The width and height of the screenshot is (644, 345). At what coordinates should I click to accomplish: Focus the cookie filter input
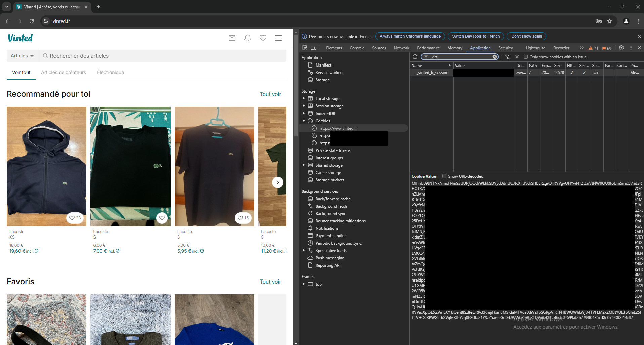[x=460, y=57]
